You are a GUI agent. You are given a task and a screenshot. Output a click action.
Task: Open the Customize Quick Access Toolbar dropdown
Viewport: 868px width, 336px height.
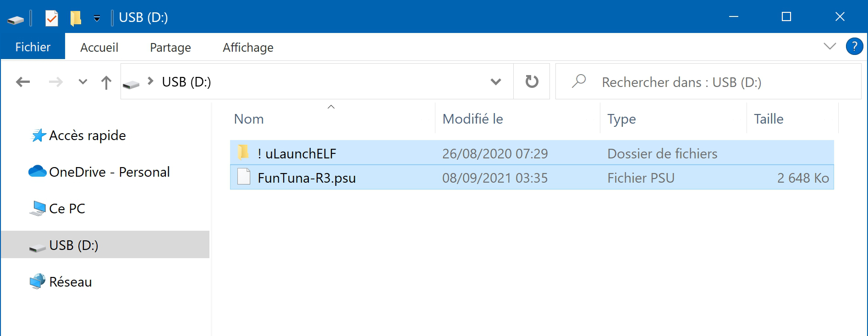(97, 18)
